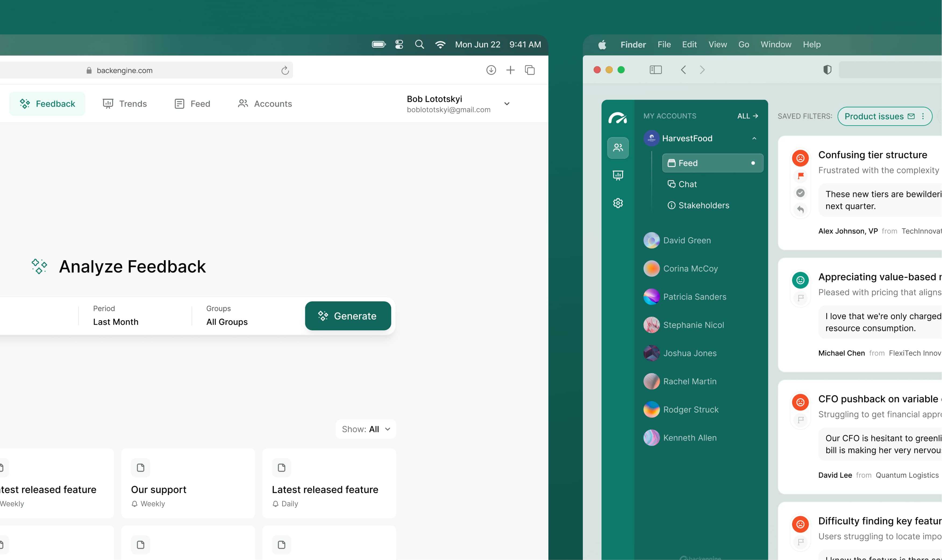Viewport: 942px width, 560px height.
Task: Open the Accounts tab
Action: point(265,104)
